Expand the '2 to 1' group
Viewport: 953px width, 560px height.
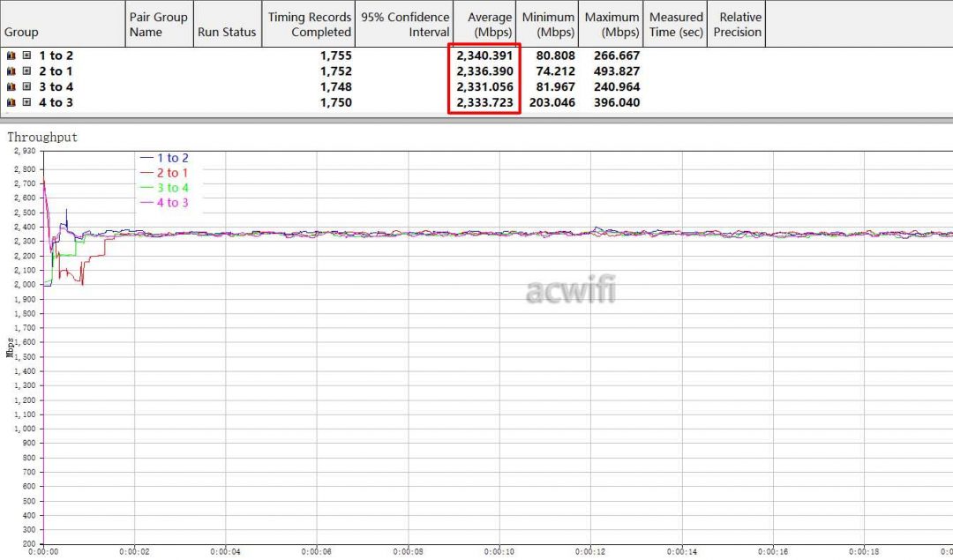27,71
